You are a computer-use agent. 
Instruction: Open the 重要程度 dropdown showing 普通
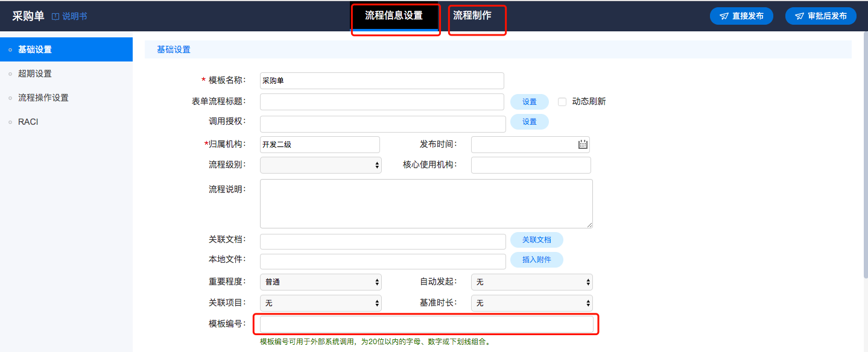coord(321,282)
